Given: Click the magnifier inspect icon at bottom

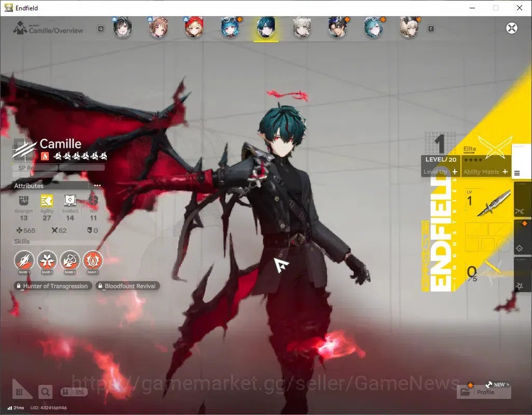Looking at the screenshot, I should (x=45, y=392).
